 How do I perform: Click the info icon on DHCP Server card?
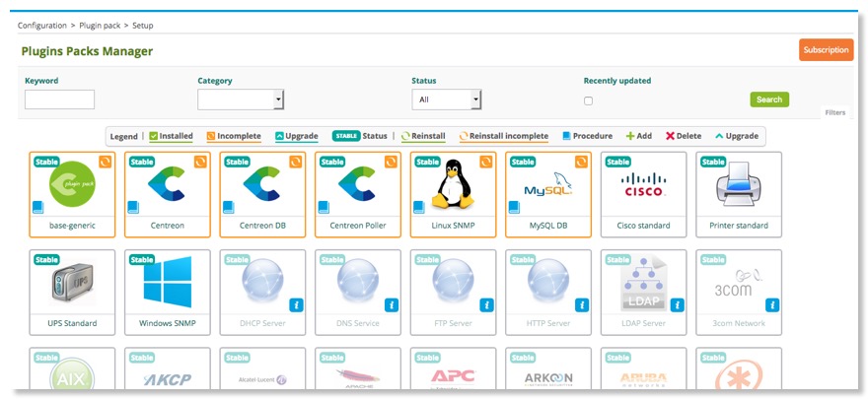pyautogui.click(x=296, y=305)
